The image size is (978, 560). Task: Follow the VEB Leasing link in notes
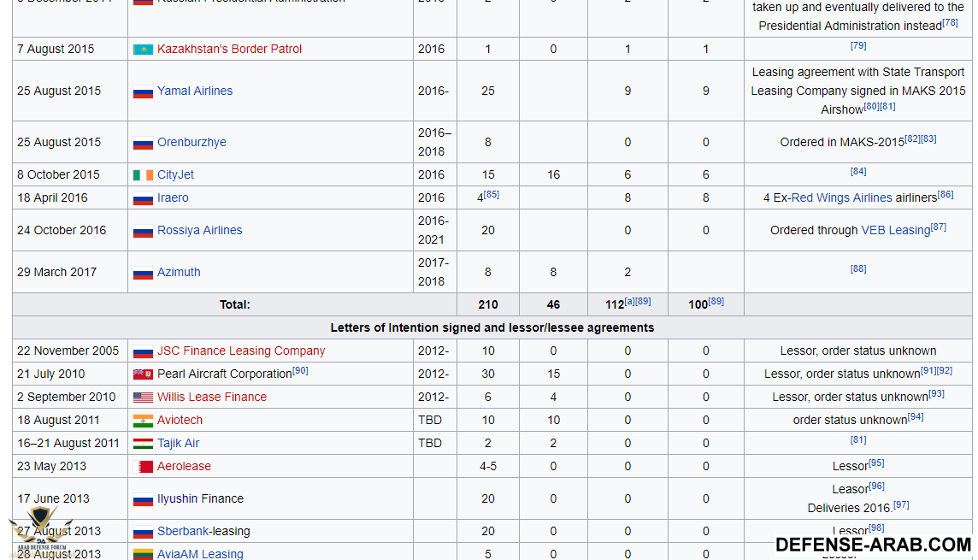point(895,231)
